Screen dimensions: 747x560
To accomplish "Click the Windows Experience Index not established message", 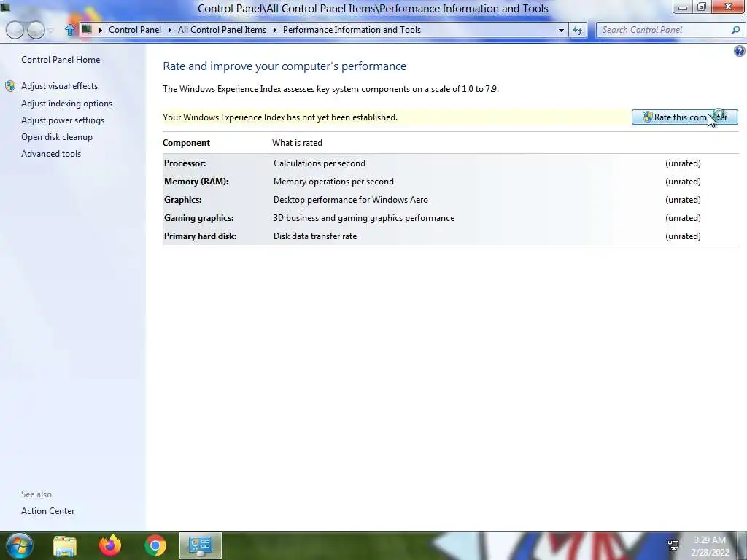I will tap(280, 117).
